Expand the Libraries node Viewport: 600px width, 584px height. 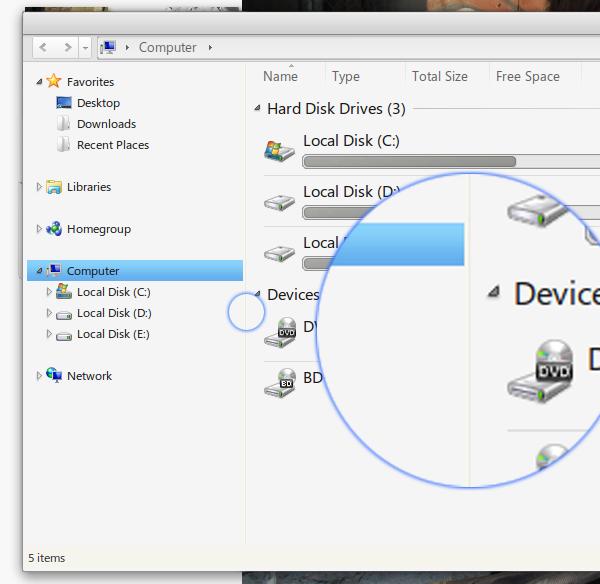coord(39,187)
